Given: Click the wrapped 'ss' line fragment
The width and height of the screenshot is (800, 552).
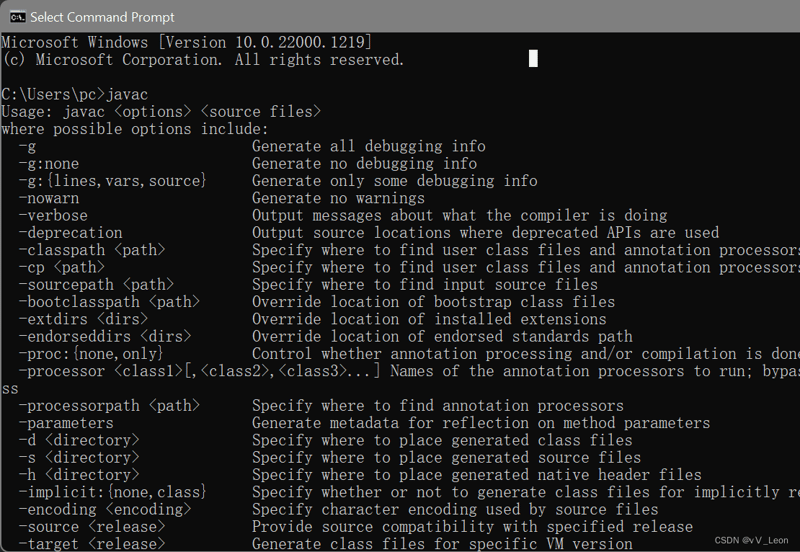Looking at the screenshot, I should point(10,389).
